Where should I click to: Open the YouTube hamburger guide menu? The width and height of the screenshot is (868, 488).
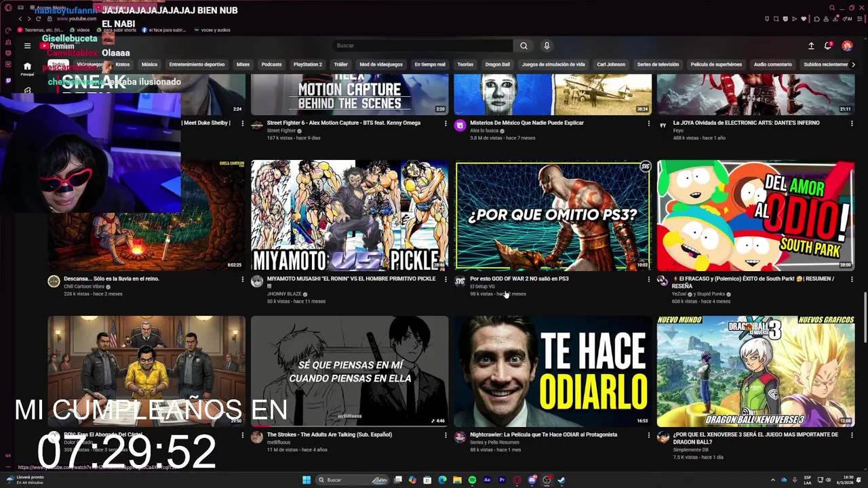click(27, 45)
